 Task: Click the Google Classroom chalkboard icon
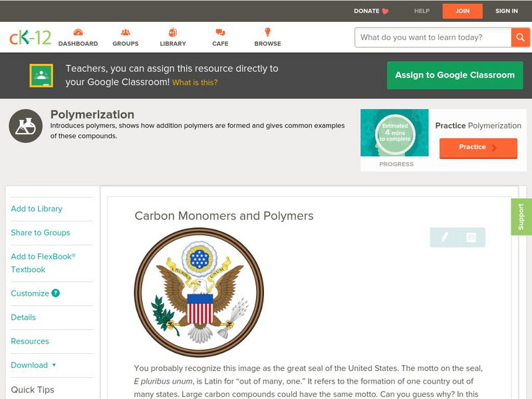(41, 75)
